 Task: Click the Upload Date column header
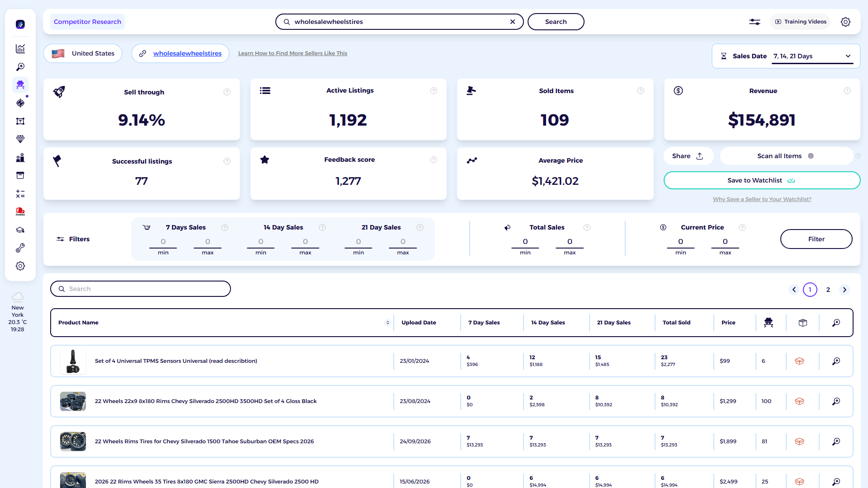pyautogui.click(x=419, y=323)
